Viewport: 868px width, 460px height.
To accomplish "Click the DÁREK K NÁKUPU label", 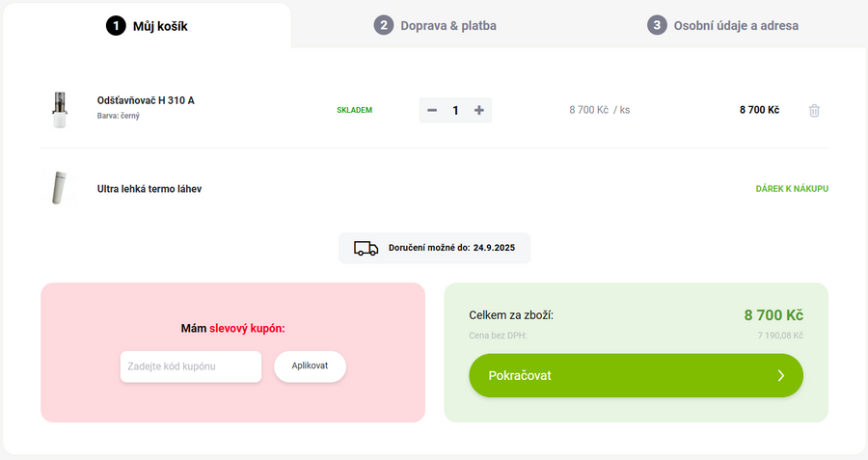I will tap(791, 189).
